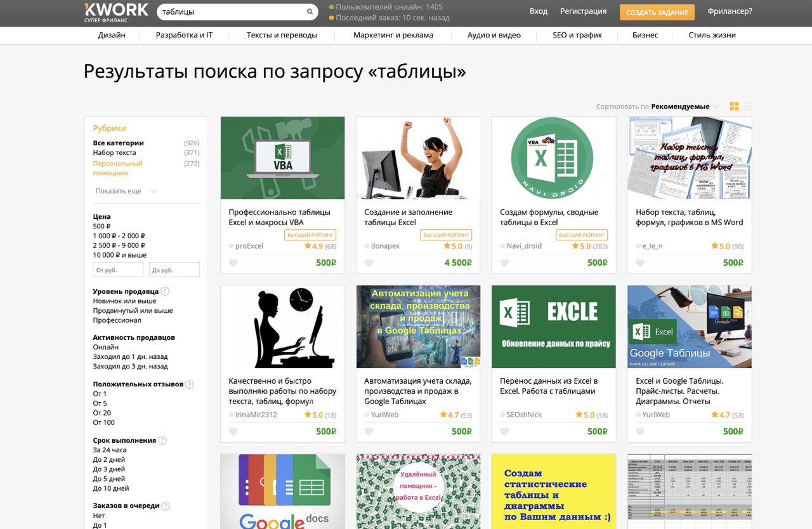Select the Персональный помощник category
Screen dimensions: 812x529
[118, 168]
